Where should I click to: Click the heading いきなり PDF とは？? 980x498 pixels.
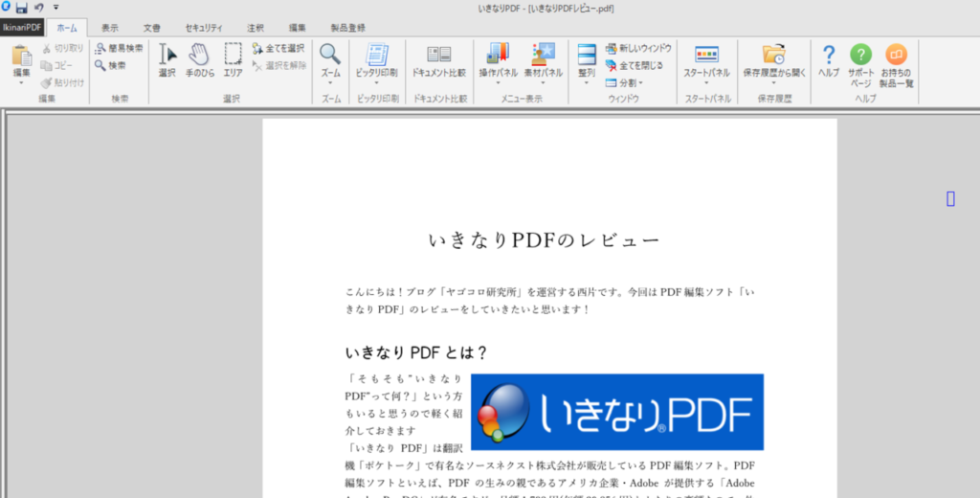point(415,352)
